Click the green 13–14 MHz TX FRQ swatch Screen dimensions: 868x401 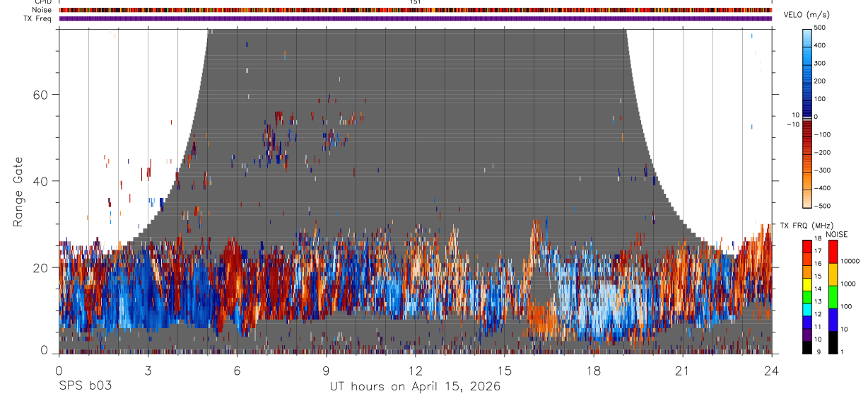(x=807, y=296)
